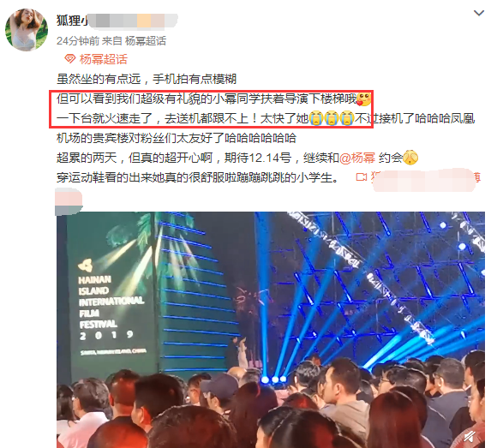This screenshot has height=448, width=491.
Task: Open the 杨幂超话 source link beside the timestamp
Action: tap(146, 41)
